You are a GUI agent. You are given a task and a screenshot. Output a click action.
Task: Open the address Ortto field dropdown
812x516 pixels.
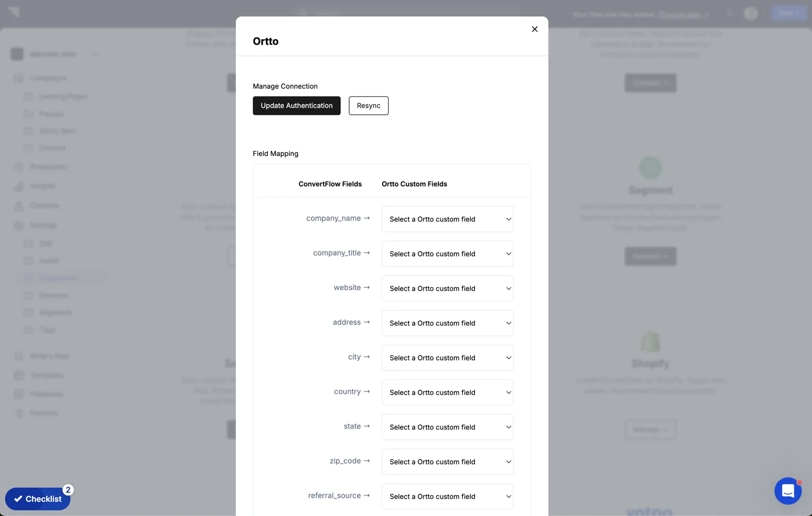pos(448,323)
